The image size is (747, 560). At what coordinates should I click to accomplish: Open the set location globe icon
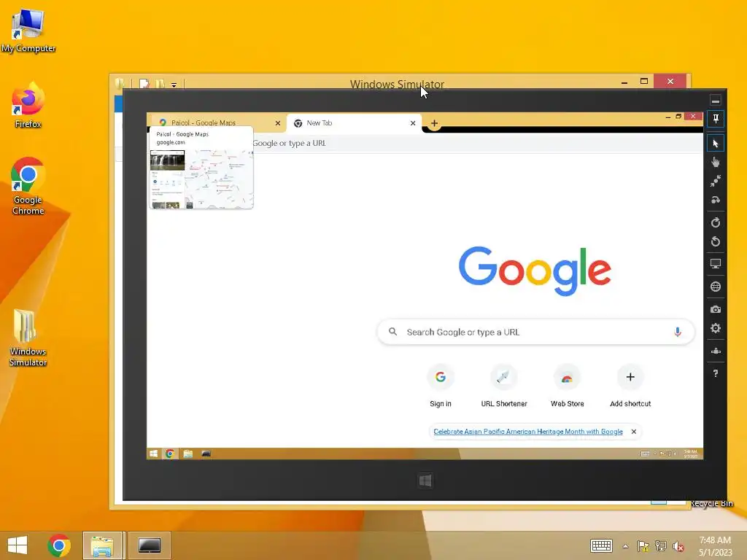(715, 286)
